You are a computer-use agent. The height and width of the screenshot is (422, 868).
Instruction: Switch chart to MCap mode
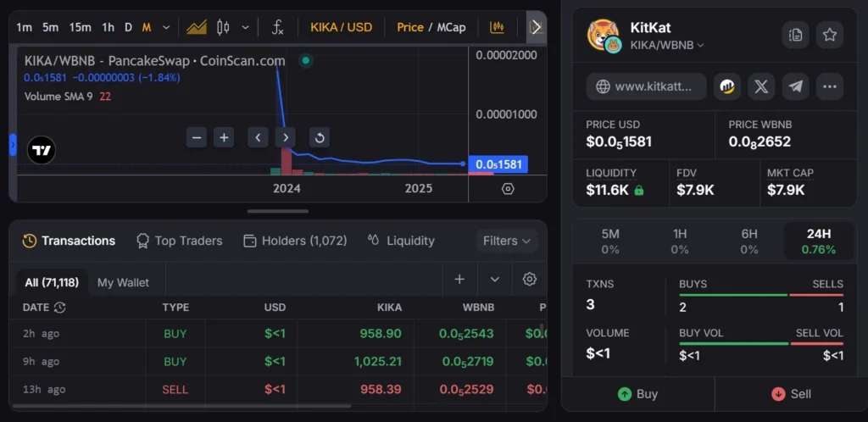click(451, 27)
